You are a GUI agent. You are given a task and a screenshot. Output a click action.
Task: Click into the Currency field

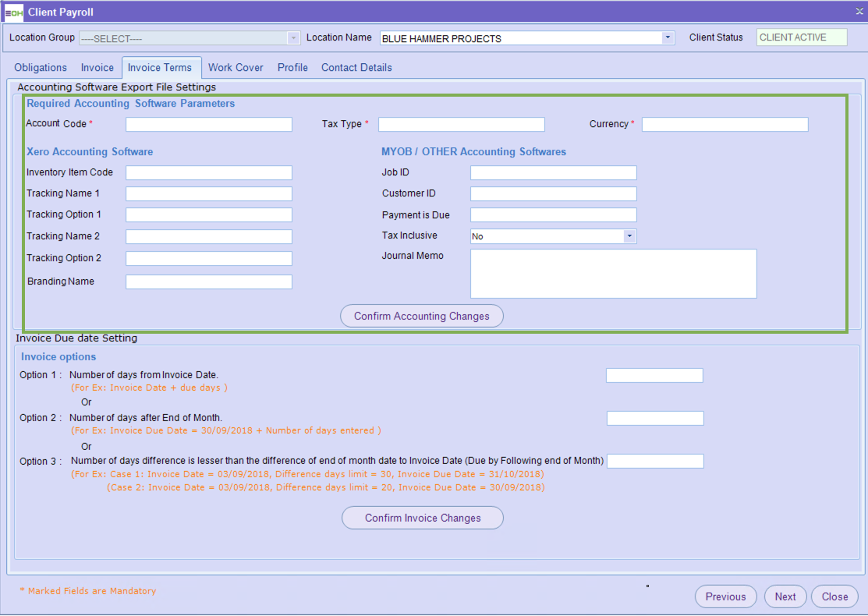[x=725, y=125]
